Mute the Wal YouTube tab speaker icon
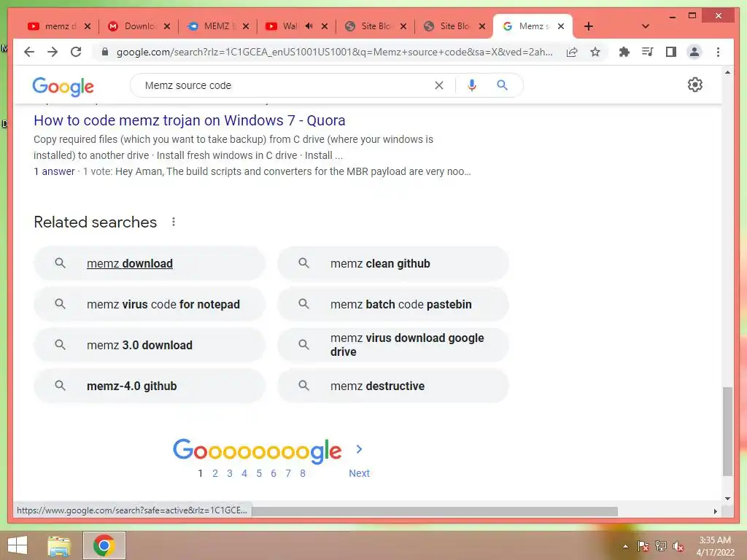 click(309, 26)
